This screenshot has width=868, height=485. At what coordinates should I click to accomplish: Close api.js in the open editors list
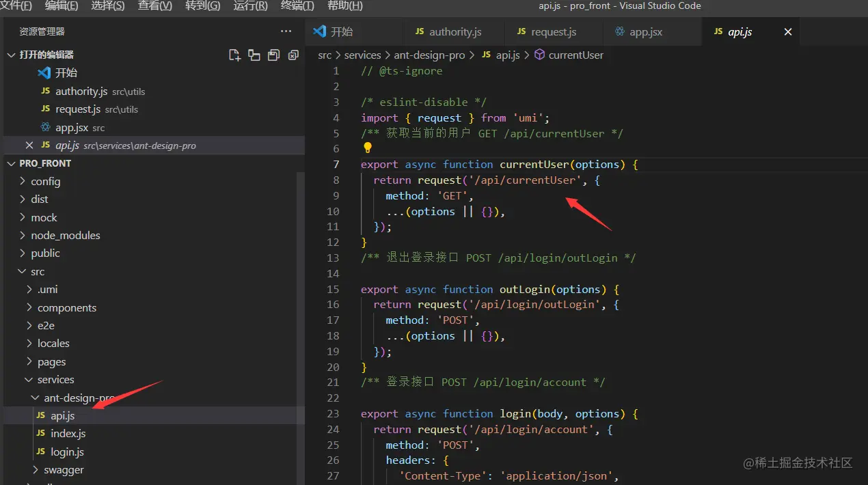29,145
